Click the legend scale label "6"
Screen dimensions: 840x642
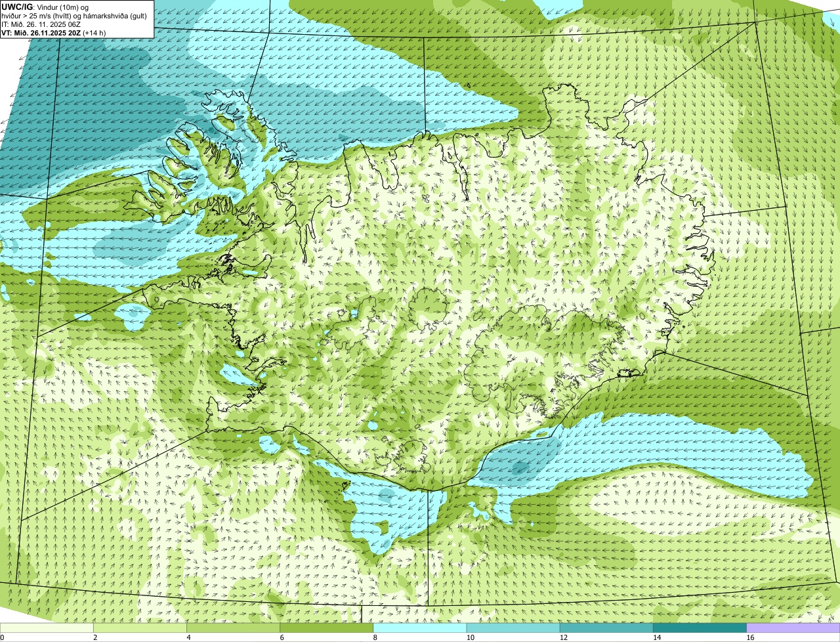click(x=282, y=637)
